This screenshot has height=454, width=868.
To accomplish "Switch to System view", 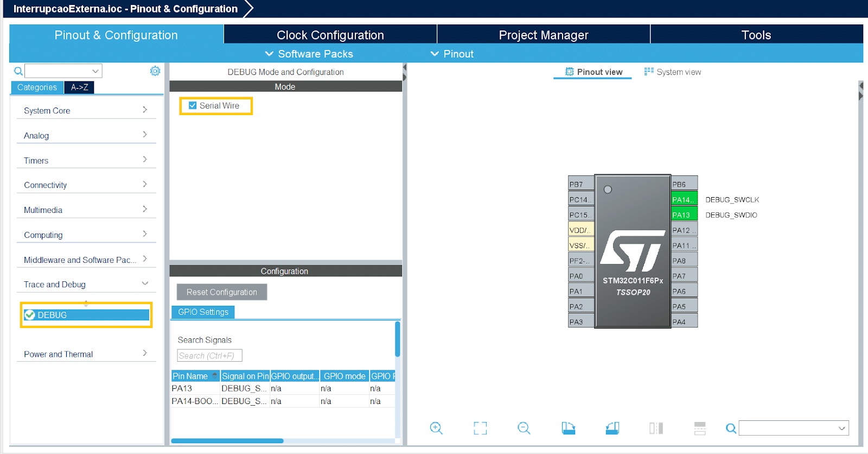I will 673,72.
